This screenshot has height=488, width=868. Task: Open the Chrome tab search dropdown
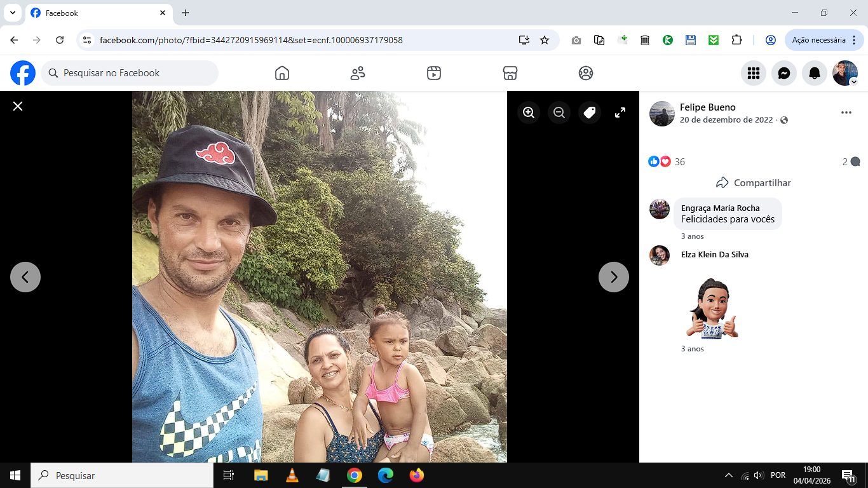click(12, 13)
